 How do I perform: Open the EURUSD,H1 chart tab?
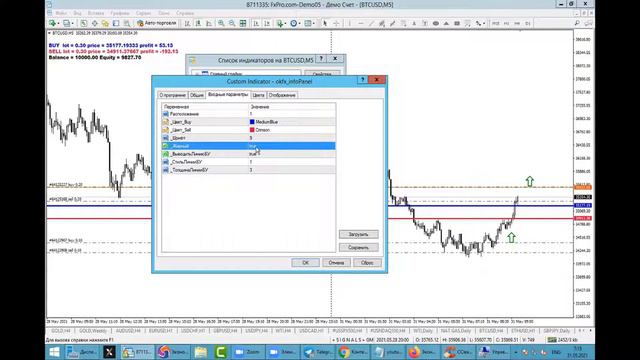(160, 331)
